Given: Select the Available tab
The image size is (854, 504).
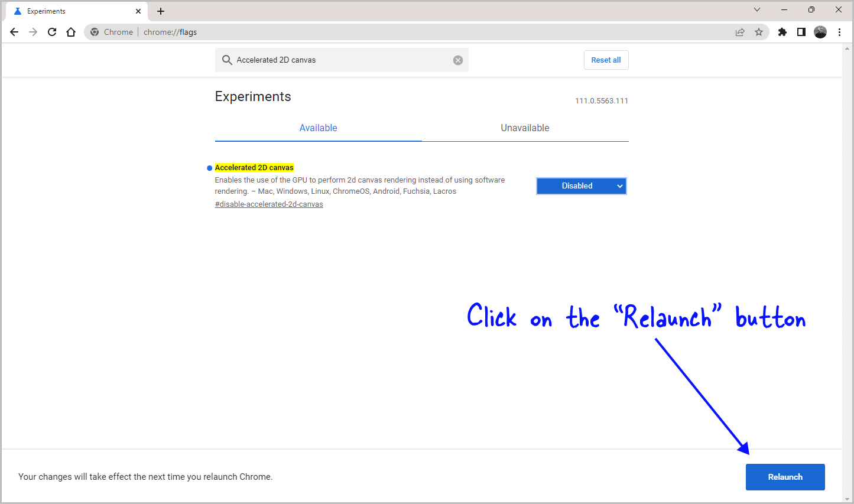Looking at the screenshot, I should pos(318,128).
